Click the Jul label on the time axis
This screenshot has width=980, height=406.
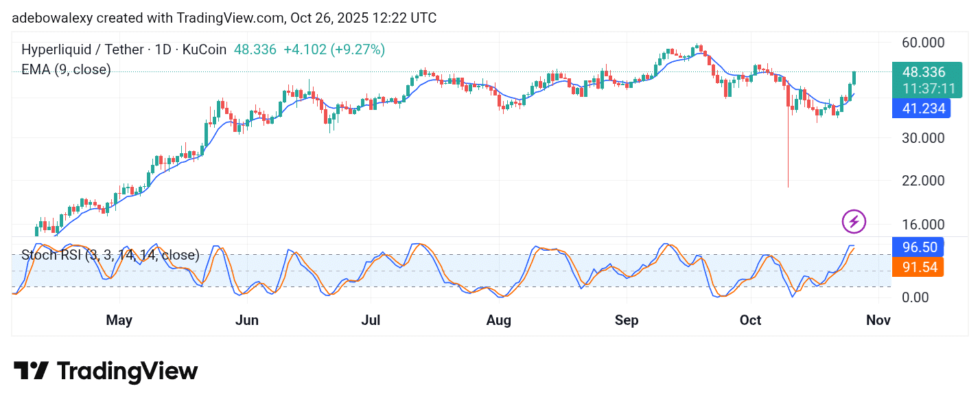pos(371,320)
